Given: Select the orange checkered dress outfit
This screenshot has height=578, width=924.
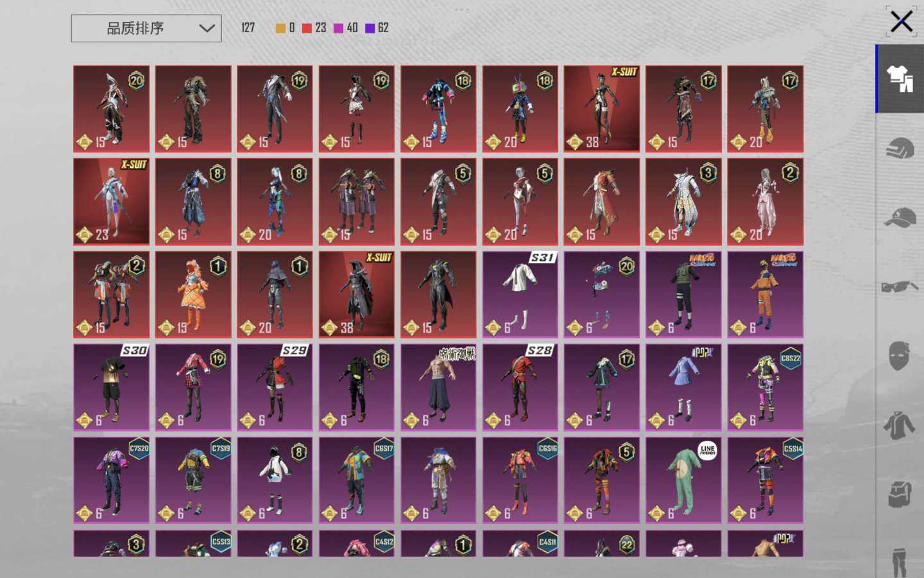Looking at the screenshot, I should click(x=193, y=295).
